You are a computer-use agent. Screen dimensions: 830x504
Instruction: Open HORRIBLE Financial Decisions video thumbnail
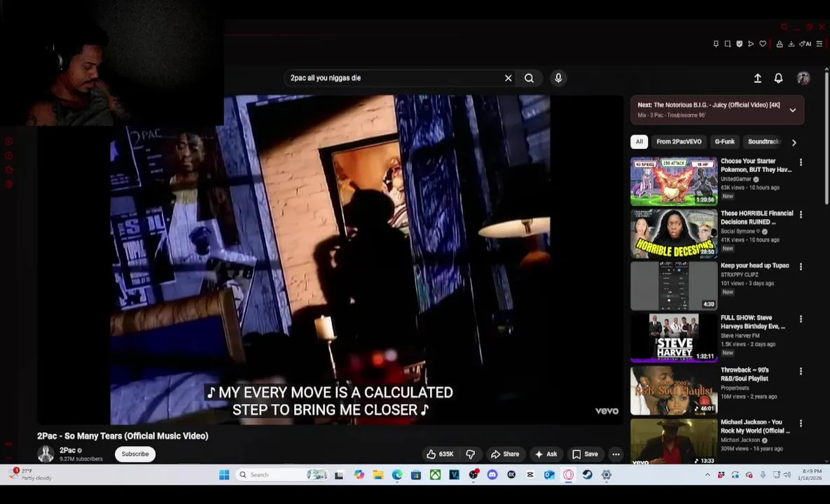click(x=674, y=233)
